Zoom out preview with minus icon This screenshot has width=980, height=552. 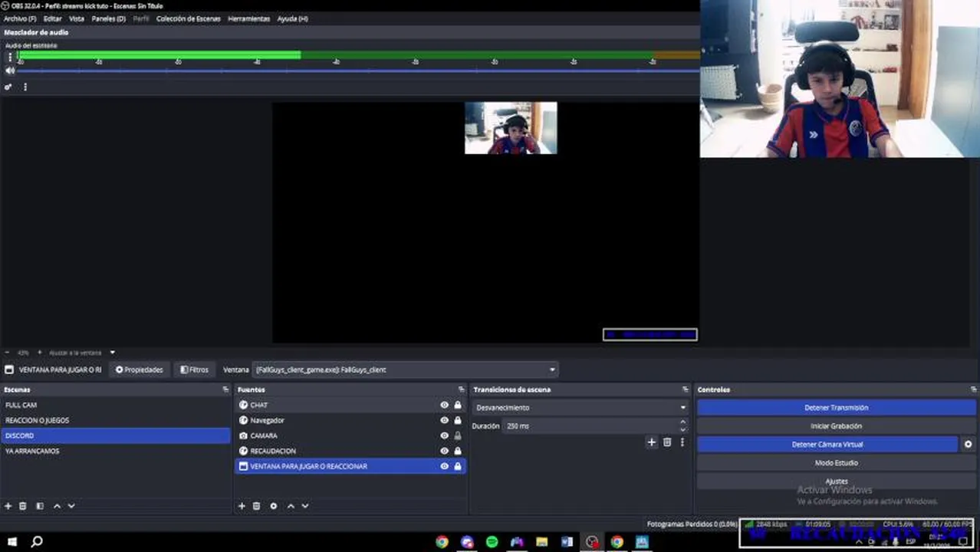(7, 353)
